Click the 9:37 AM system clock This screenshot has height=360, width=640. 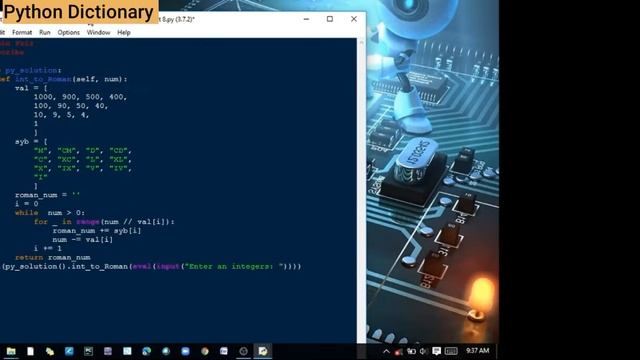(x=478, y=351)
